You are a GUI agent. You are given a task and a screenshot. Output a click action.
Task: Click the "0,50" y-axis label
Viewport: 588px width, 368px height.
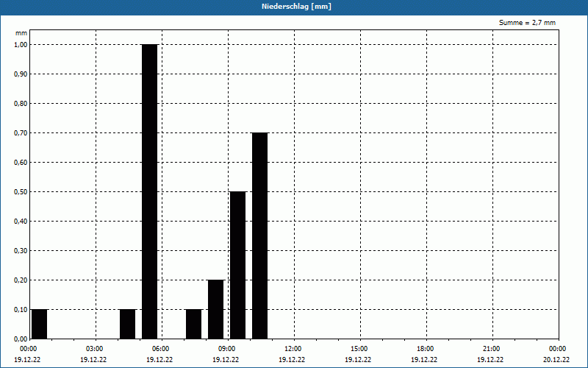(x=21, y=191)
